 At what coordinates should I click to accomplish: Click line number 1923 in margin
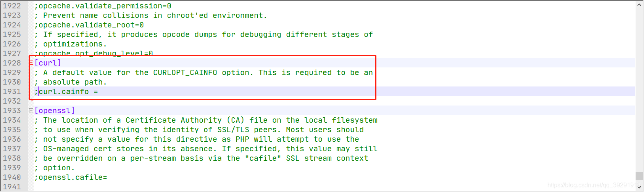point(12,15)
